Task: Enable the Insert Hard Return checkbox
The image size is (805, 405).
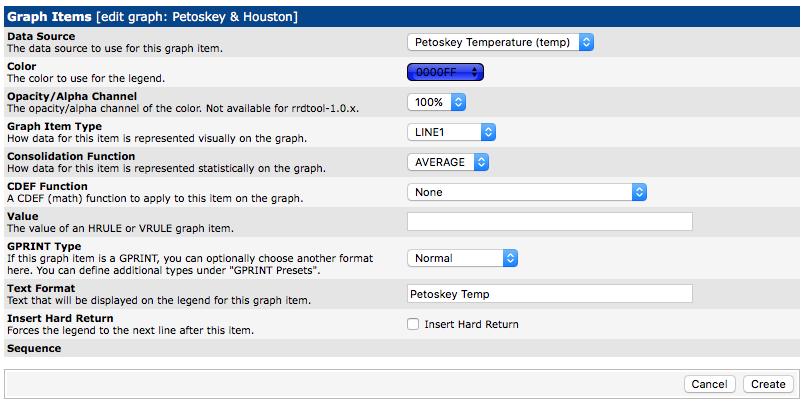Action: [x=413, y=324]
